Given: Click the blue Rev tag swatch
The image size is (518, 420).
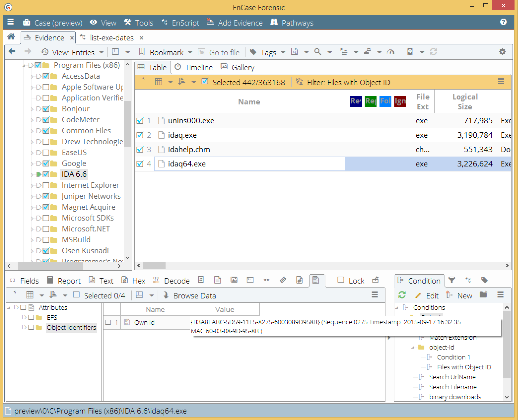Looking at the screenshot, I should click(355, 101).
